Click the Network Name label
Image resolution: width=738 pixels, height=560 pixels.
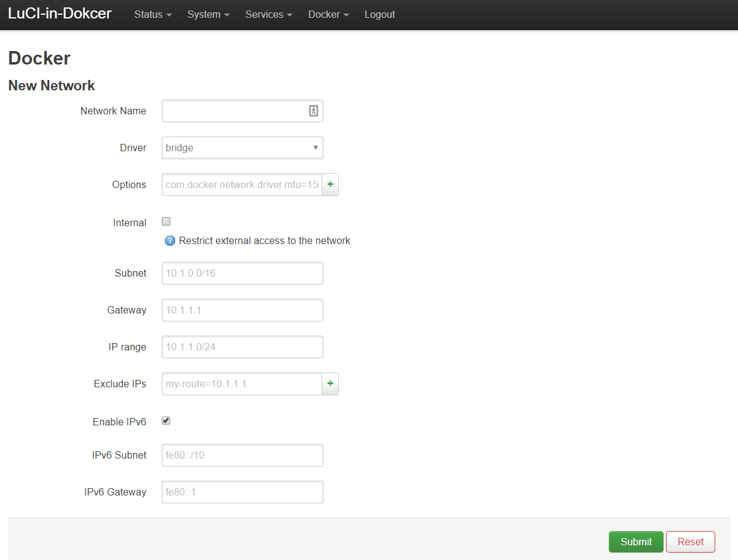tap(113, 111)
